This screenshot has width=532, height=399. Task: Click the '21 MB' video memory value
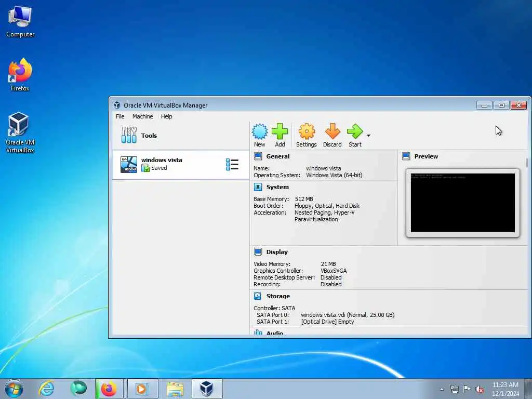328,264
